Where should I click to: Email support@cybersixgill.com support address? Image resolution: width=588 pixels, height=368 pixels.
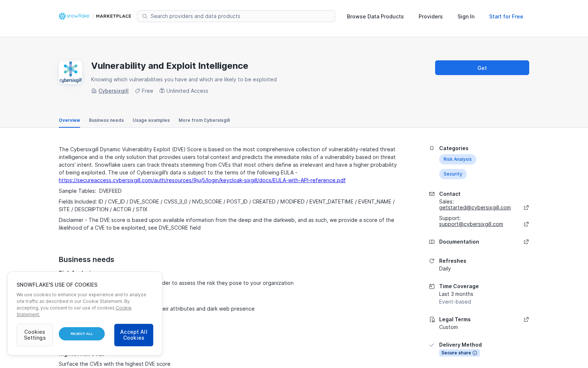click(x=471, y=224)
